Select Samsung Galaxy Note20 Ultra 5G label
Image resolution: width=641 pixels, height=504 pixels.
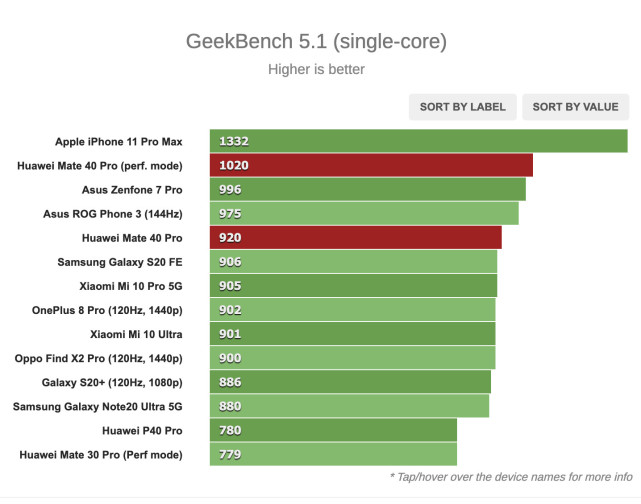(x=98, y=407)
